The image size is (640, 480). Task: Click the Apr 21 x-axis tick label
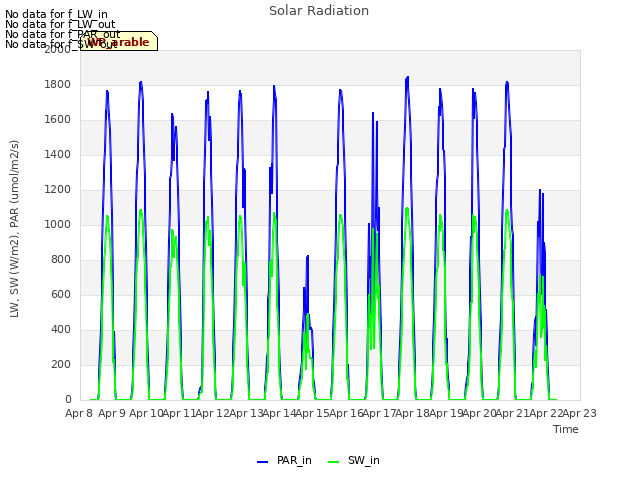point(513,413)
